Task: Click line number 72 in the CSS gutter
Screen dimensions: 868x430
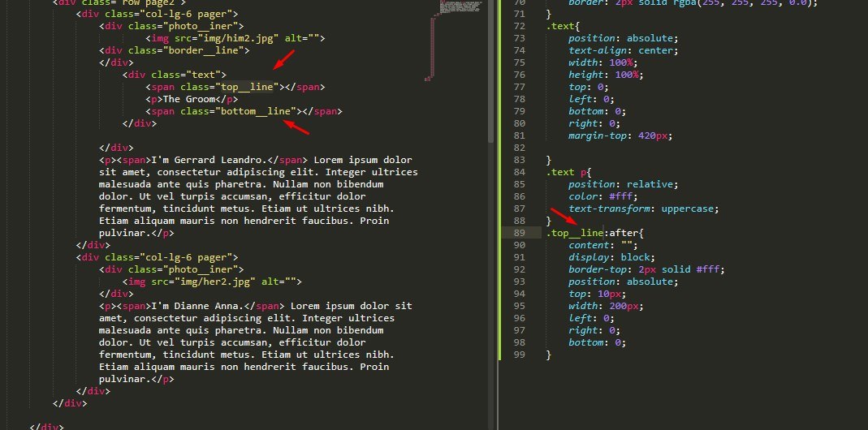Action: [519, 26]
